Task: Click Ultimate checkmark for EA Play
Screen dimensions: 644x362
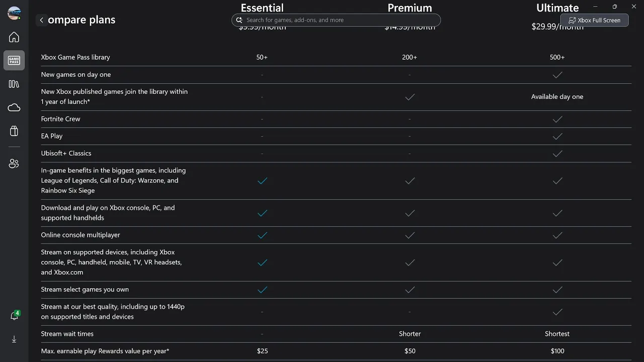Action: (x=557, y=136)
